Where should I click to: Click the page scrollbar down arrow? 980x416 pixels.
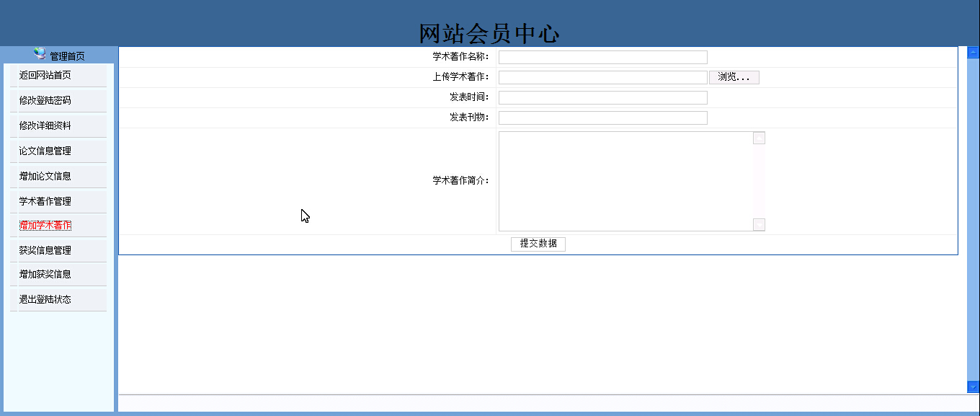[973, 387]
